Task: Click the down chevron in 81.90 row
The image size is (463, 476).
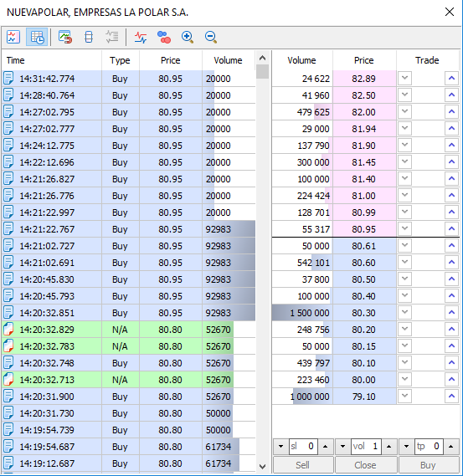Action: 404,145
